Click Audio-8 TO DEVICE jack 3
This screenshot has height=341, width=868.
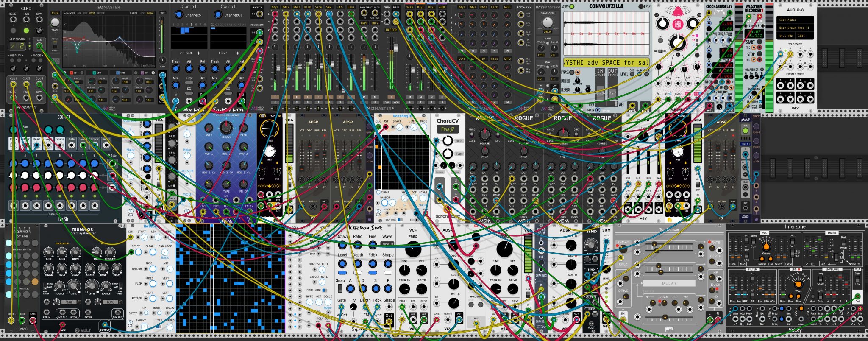pos(801,54)
